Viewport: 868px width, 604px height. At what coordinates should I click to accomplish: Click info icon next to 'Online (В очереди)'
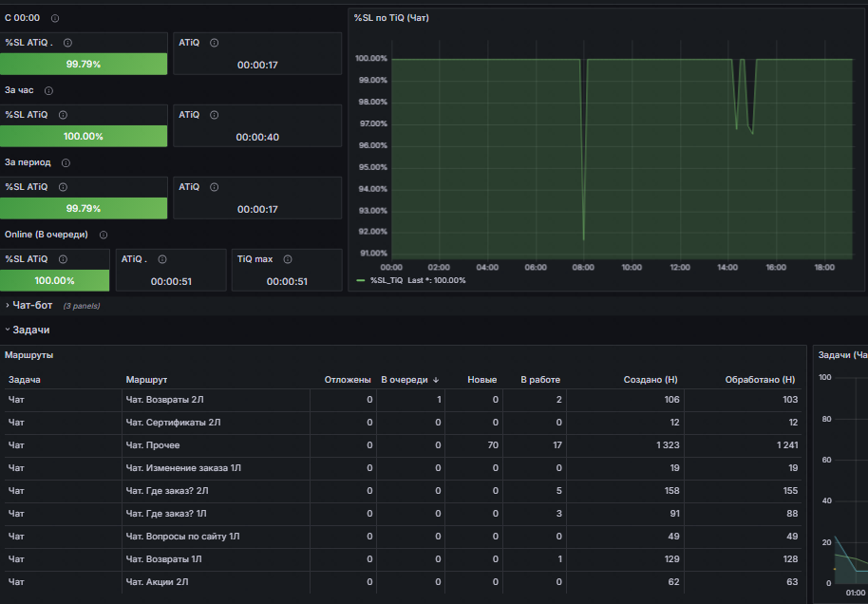pyautogui.click(x=104, y=235)
